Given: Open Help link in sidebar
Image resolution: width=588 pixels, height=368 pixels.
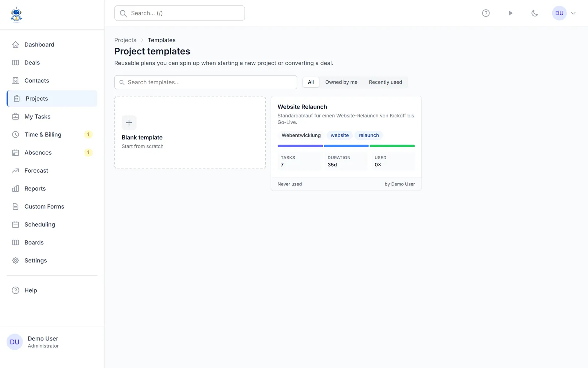Looking at the screenshot, I should 52,290.
